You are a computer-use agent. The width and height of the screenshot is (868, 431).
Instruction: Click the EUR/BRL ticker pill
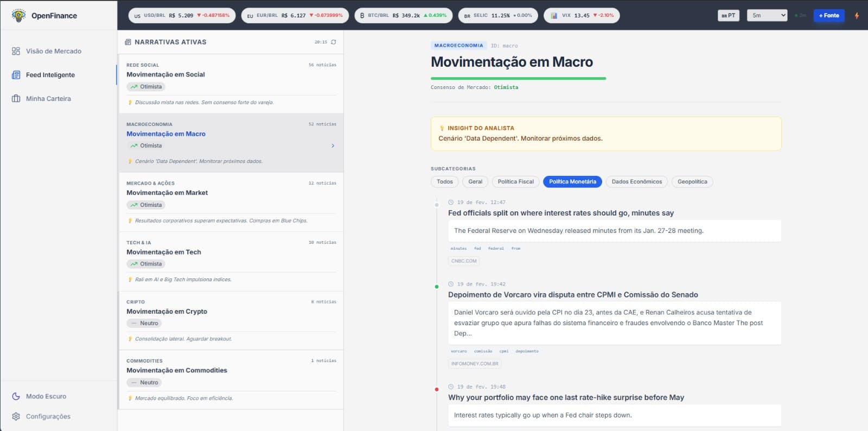click(x=295, y=16)
